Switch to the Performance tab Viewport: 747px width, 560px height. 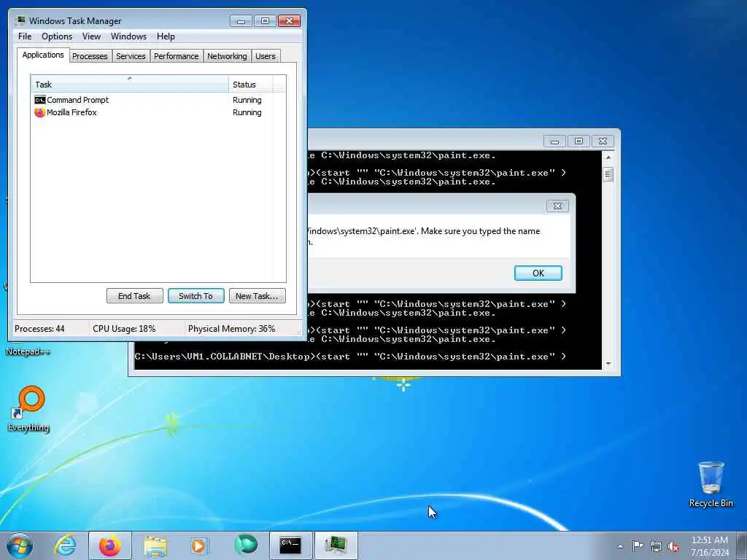177,56
